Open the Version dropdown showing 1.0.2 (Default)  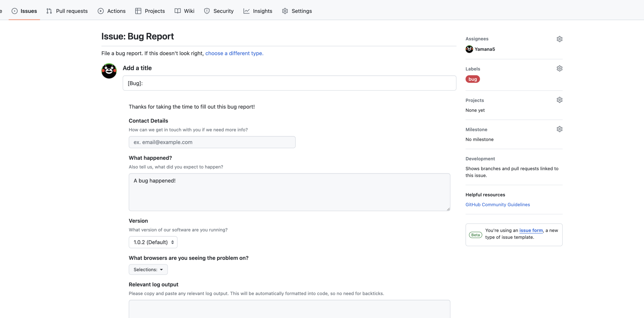pos(153,242)
